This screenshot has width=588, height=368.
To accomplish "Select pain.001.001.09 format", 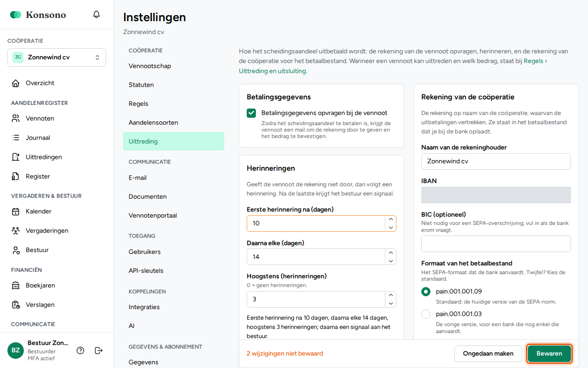I will pos(426,292).
